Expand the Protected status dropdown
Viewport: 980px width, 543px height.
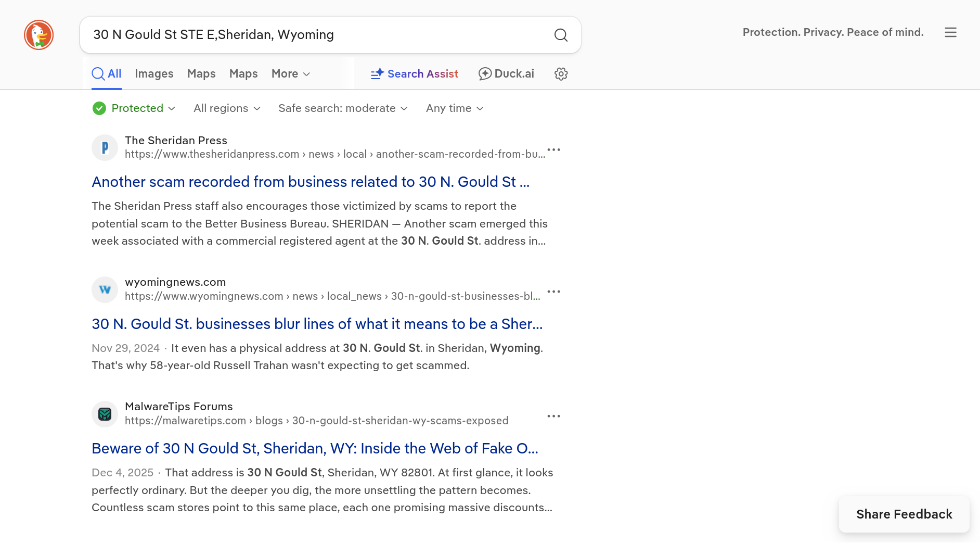coord(134,108)
